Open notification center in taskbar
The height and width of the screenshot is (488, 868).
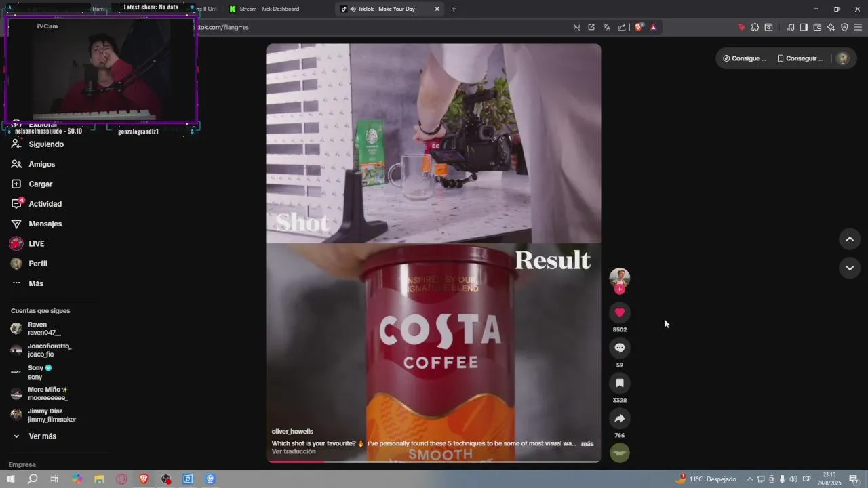pyautogui.click(x=854, y=479)
